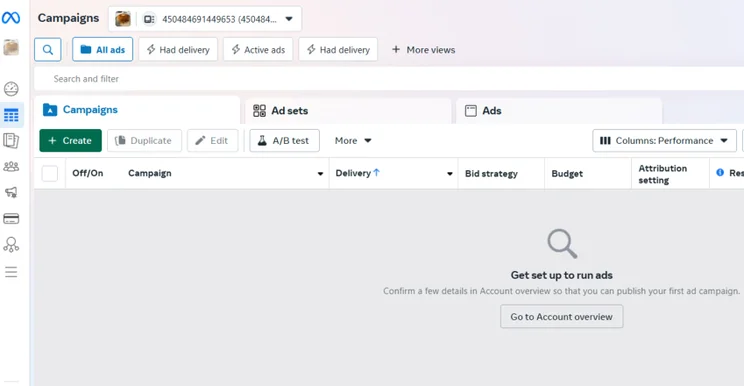This screenshot has height=386, width=744.
Task: Expand the More dropdown menu
Action: click(353, 140)
